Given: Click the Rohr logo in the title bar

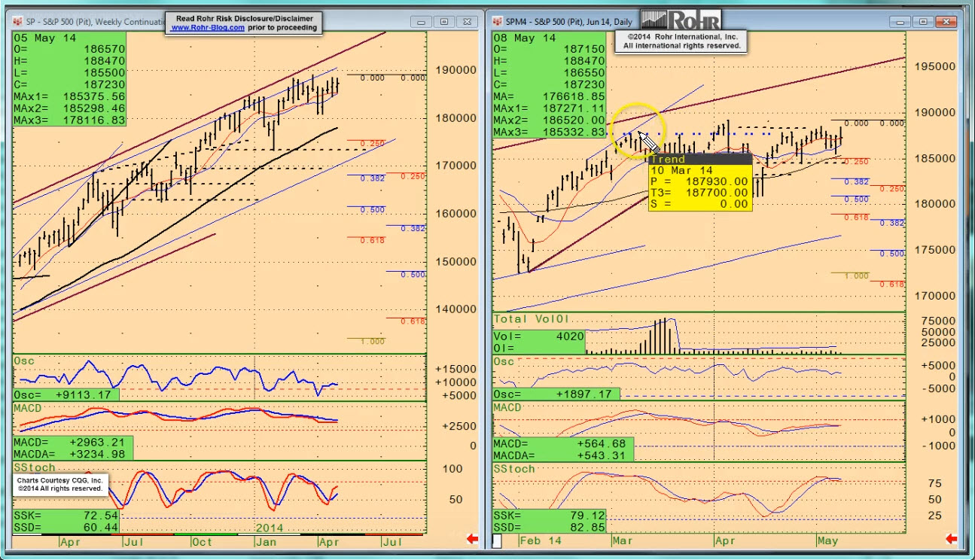Looking at the screenshot, I should pyautogui.click(x=680, y=20).
